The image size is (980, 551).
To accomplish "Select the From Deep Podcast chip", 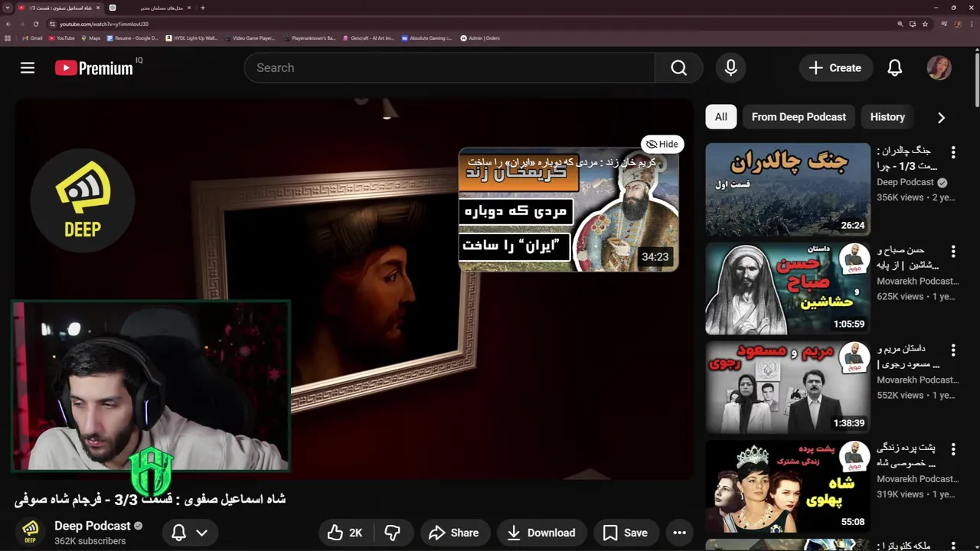I will (x=799, y=117).
